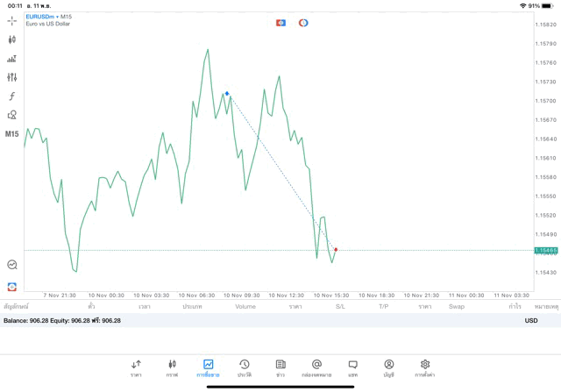This screenshot has height=392, width=561.
Task: Open the drawing objects shapes tool
Action: click(12, 115)
